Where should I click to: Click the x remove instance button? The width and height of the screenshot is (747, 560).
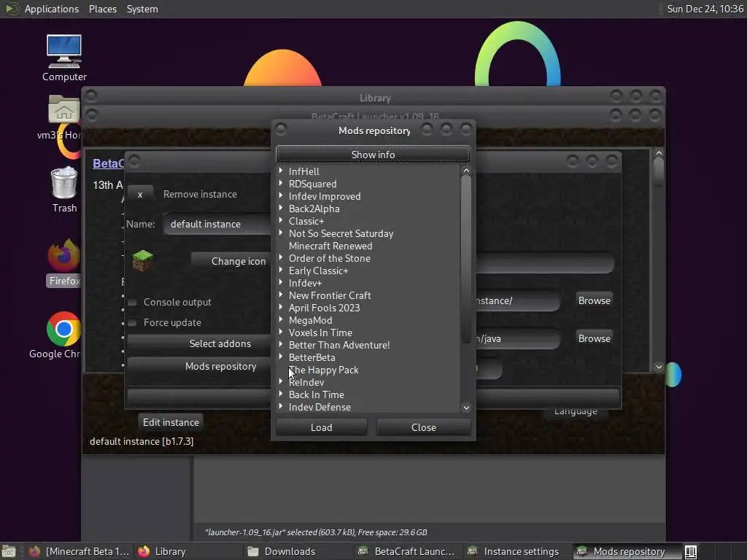click(x=140, y=194)
